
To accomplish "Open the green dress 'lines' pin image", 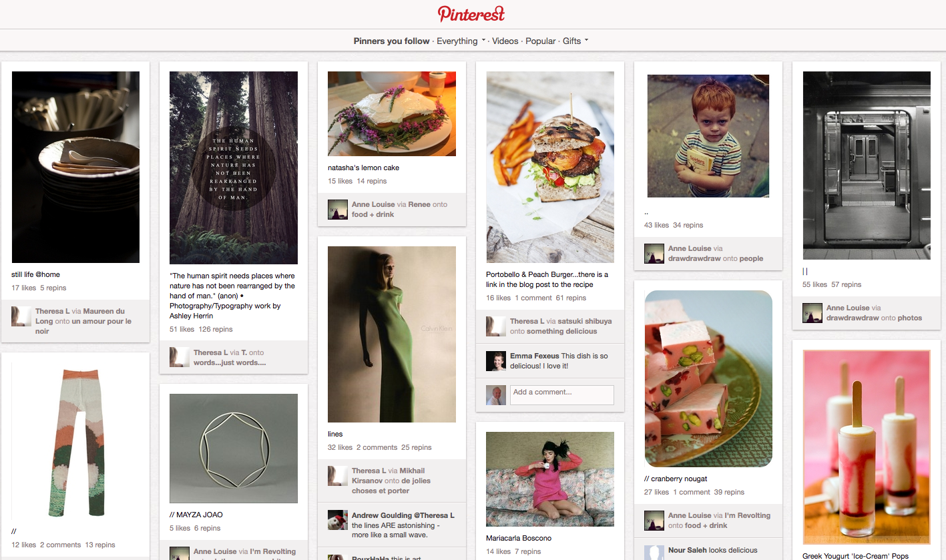I will pos(392,334).
